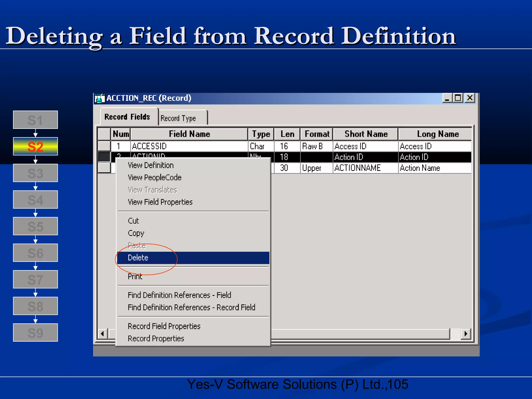Viewport: 532px width, 399px height.
Task: Click the S5 step box
Action: (35, 226)
